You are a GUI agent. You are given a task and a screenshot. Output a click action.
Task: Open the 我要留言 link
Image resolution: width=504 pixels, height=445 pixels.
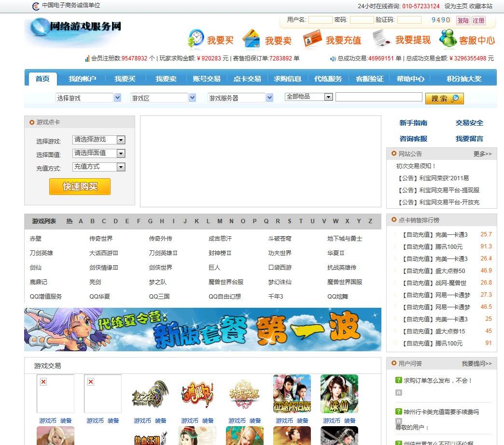469,139
